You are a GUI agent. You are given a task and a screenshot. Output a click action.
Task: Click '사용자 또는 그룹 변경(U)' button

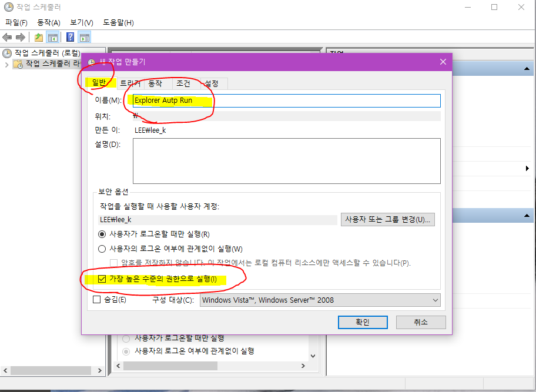tap(388, 219)
